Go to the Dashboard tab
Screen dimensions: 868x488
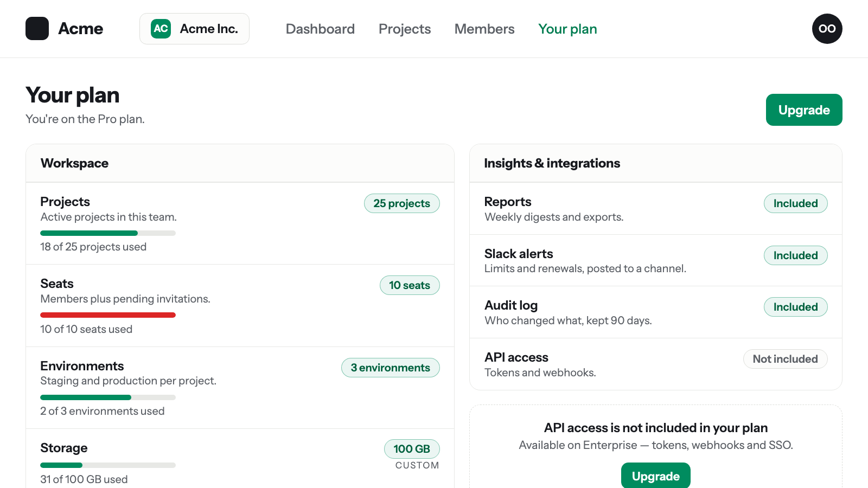click(320, 29)
